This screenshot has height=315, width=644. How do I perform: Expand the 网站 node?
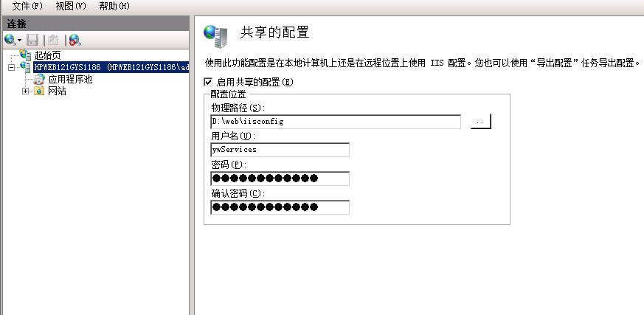tap(26, 91)
